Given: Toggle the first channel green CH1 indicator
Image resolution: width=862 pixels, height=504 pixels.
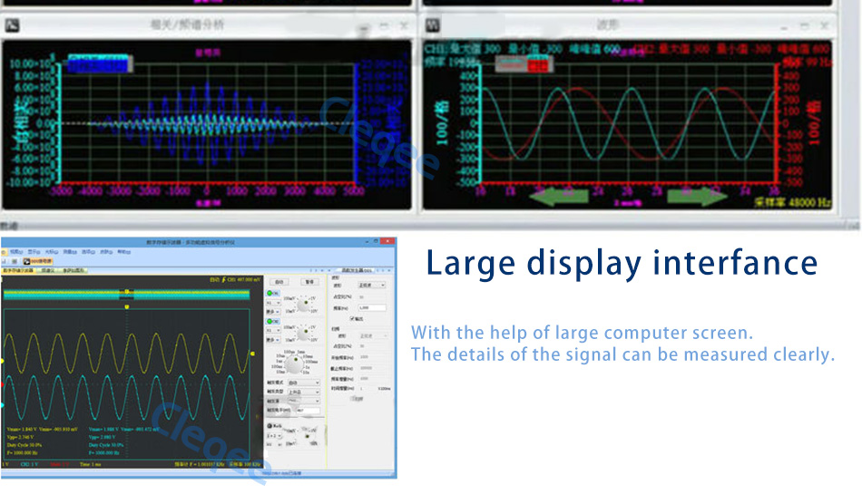Looking at the screenshot, I should click(271, 294).
